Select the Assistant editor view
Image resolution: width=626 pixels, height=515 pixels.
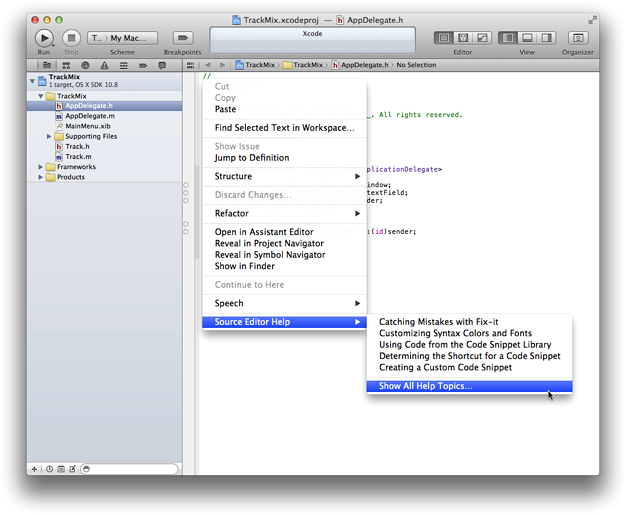click(463, 38)
